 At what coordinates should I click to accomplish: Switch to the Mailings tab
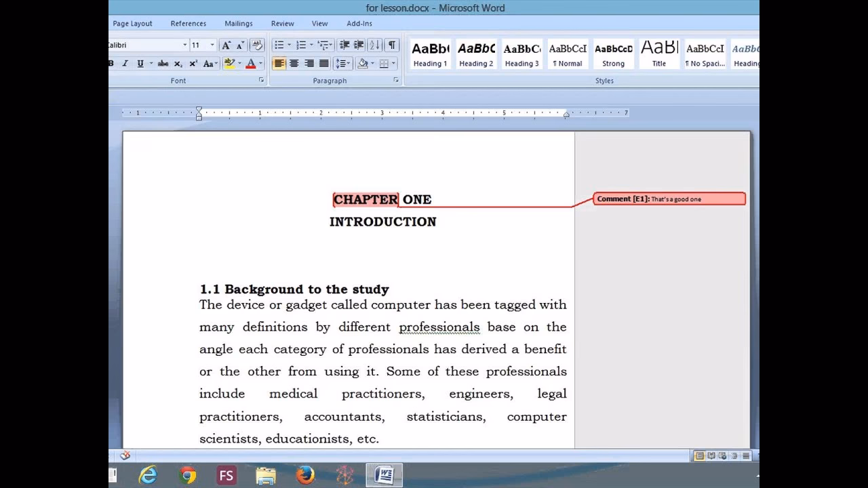coord(239,23)
